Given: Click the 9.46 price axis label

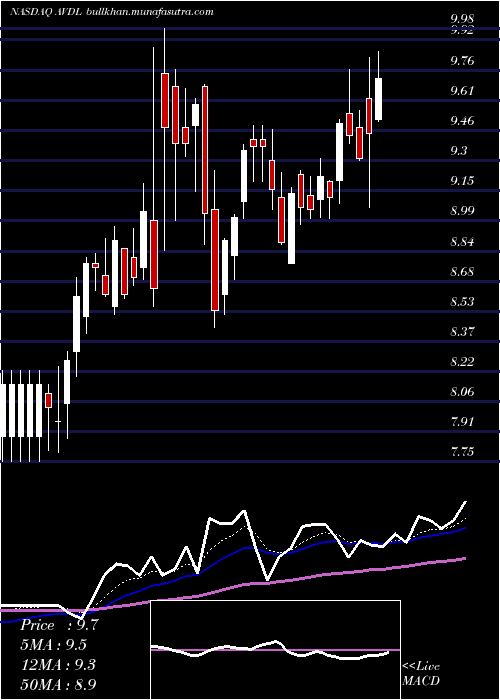Looking at the screenshot, I should 462,121.
